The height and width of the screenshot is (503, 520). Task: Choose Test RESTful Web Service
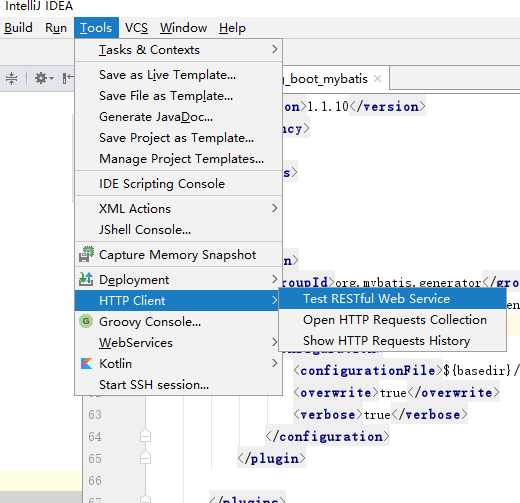392,299
